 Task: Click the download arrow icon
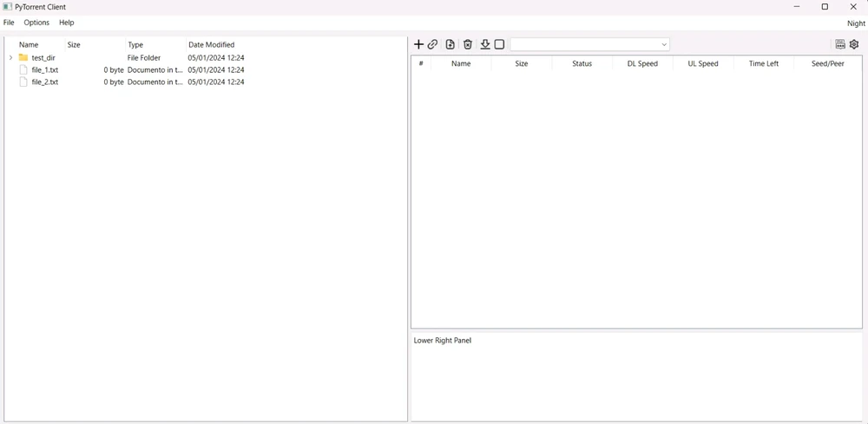click(x=485, y=44)
